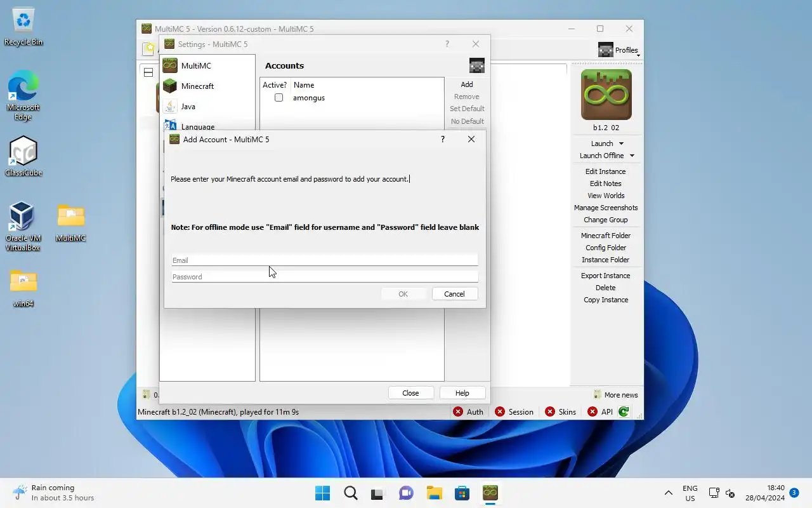The height and width of the screenshot is (508, 812).
Task: Open the MultiMC desktop folder
Action: point(70,223)
